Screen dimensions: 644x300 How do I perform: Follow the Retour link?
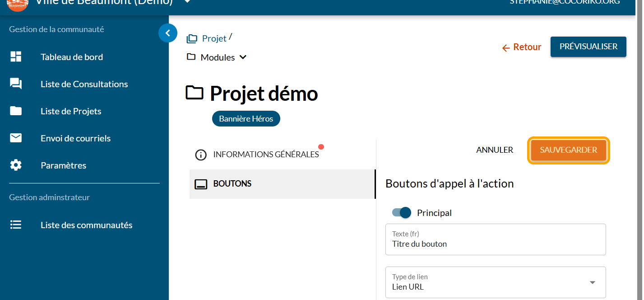[522, 47]
